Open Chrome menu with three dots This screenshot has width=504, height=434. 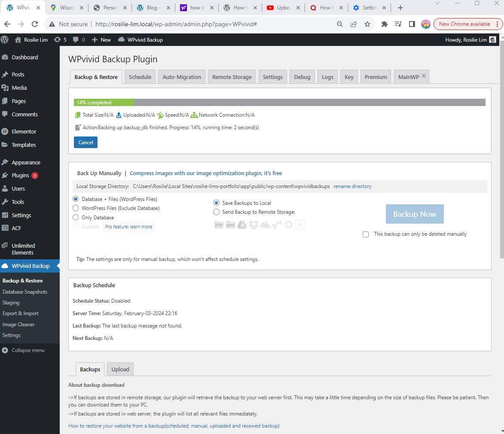click(x=497, y=24)
